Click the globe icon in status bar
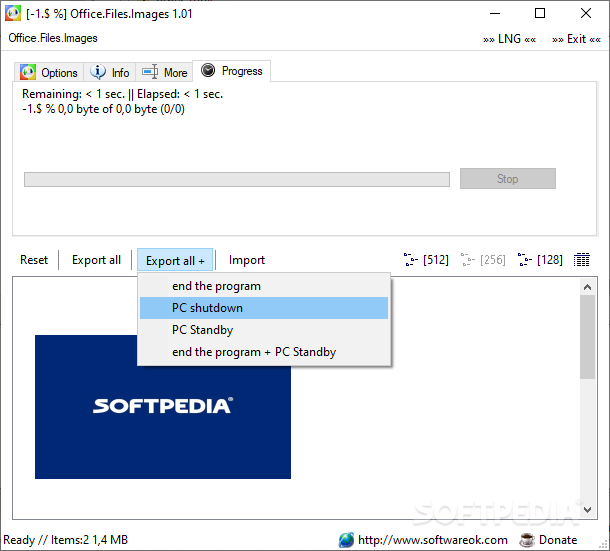This screenshot has width=610, height=551. click(x=346, y=540)
